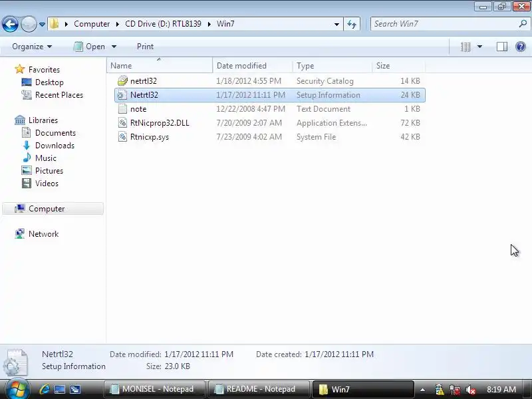The height and width of the screenshot is (399, 532).
Task: Sort files by the Type column
Action: click(x=332, y=65)
